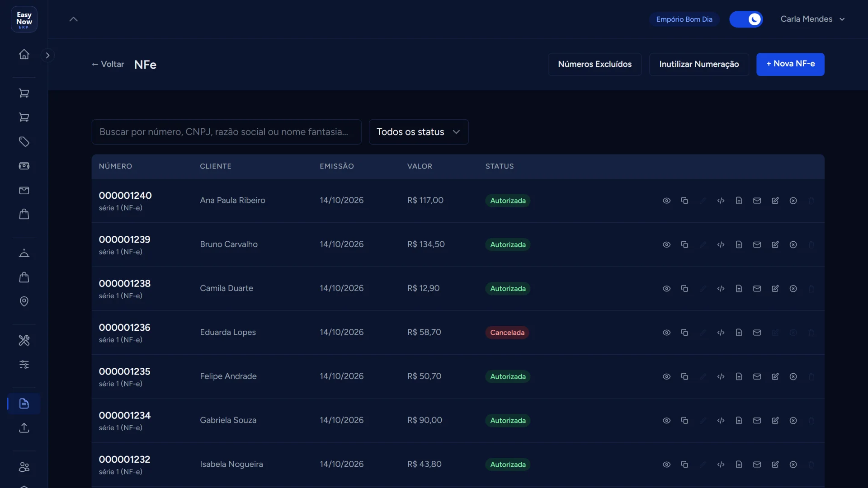
Task: Click the upload icon in sidebar
Action: [24, 427]
